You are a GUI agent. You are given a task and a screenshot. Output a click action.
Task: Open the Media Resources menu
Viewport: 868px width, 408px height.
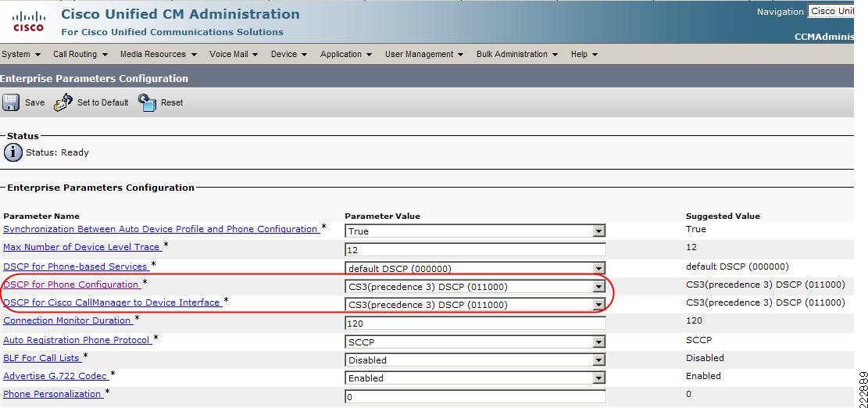coord(159,54)
